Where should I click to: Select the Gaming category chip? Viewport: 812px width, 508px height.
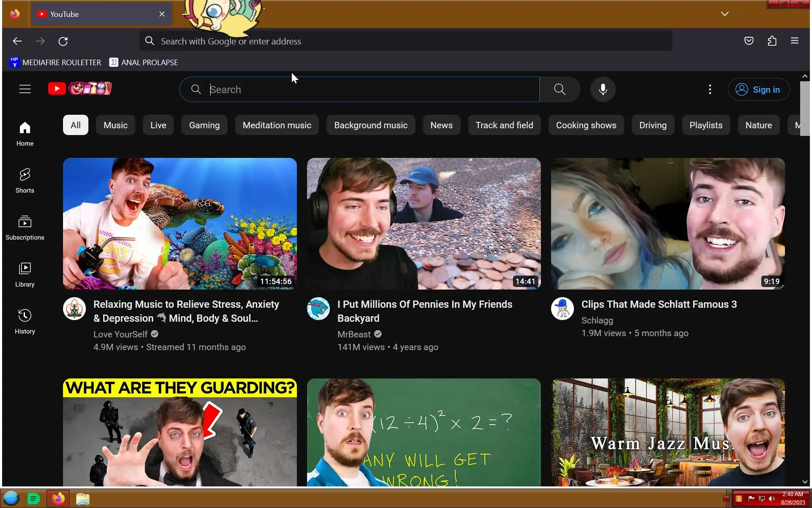click(204, 125)
